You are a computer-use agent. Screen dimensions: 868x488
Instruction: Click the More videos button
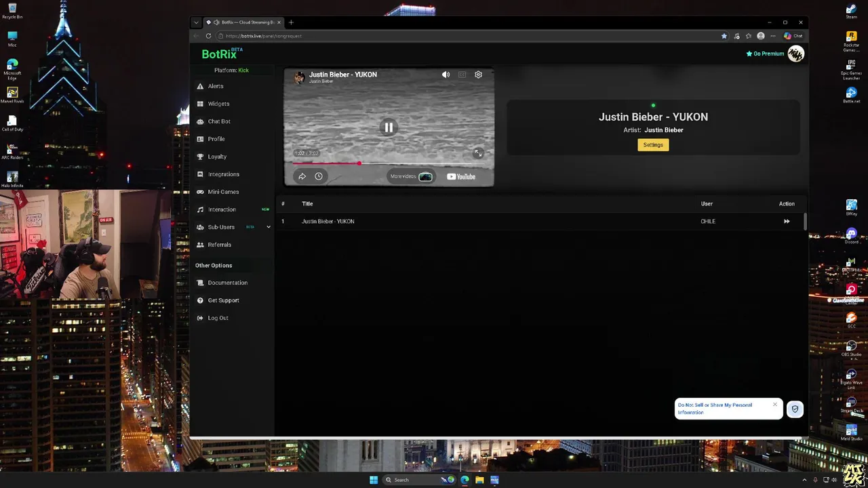click(x=411, y=176)
